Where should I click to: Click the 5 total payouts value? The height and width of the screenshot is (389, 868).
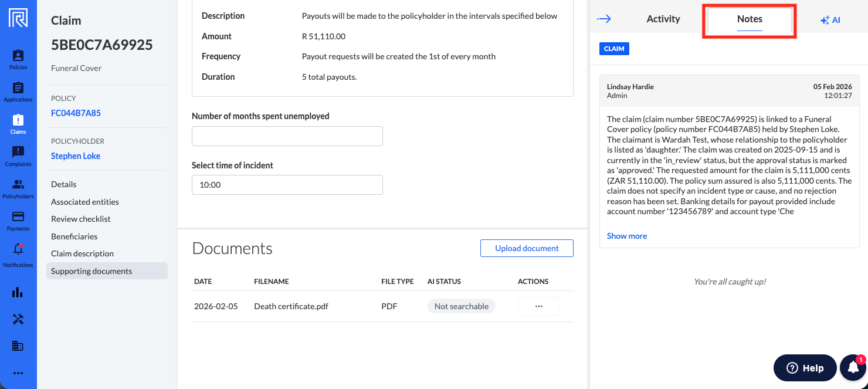(330, 77)
